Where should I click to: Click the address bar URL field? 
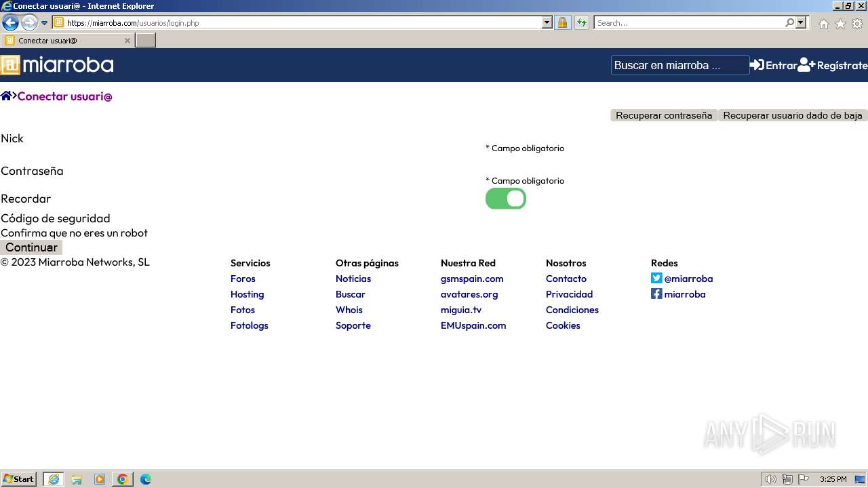coord(304,23)
